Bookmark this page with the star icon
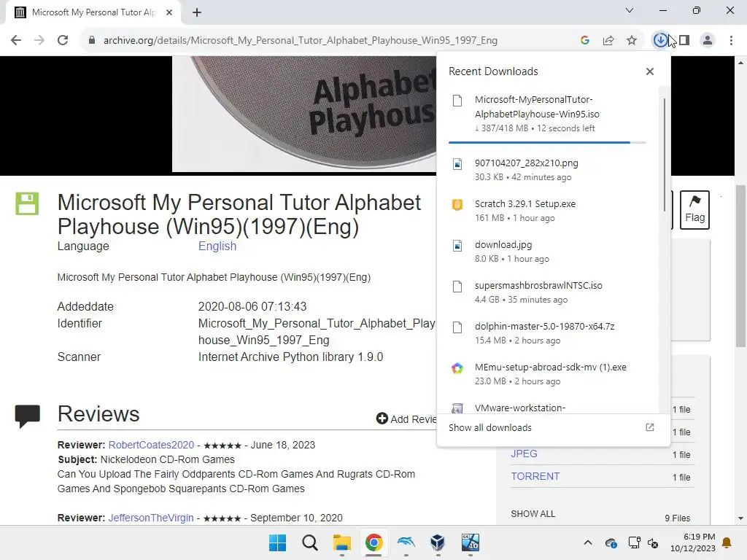Screen dimensions: 747x560 pos(632,41)
